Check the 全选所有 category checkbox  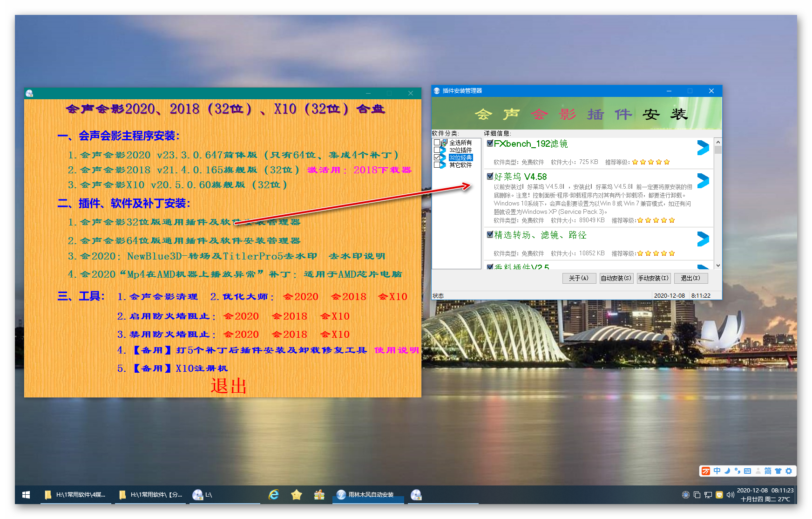[437, 143]
